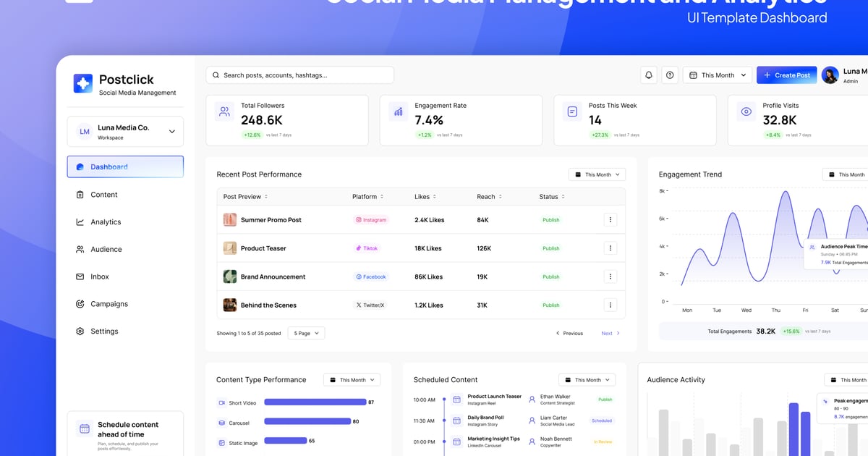Click the Tiktok platform tag

click(367, 248)
